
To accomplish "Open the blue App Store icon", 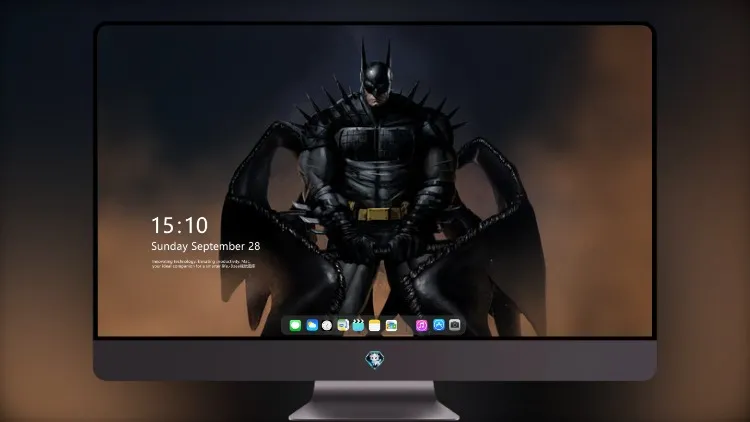I will (x=439, y=325).
